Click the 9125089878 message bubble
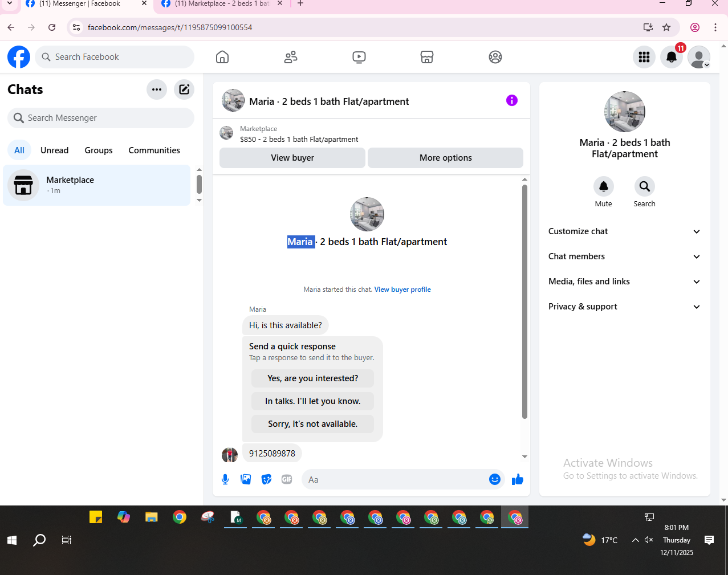The height and width of the screenshot is (575, 728). [272, 454]
